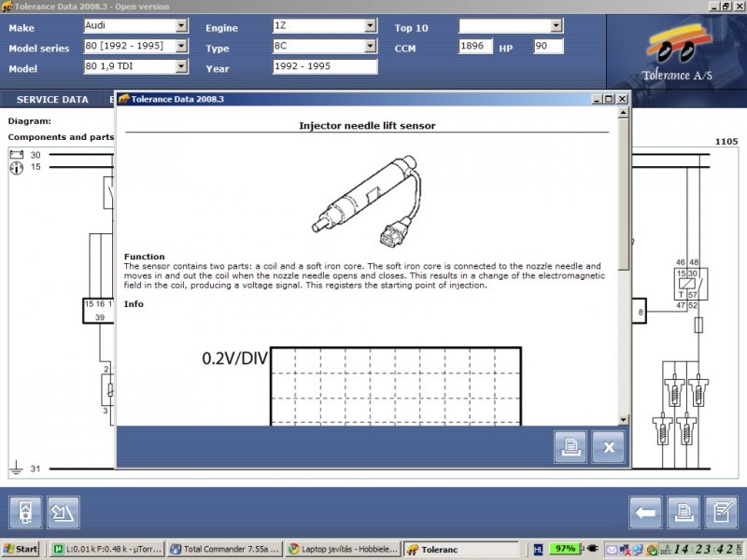
Task: Click the ground symbol beside line 31
Action: 16,469
